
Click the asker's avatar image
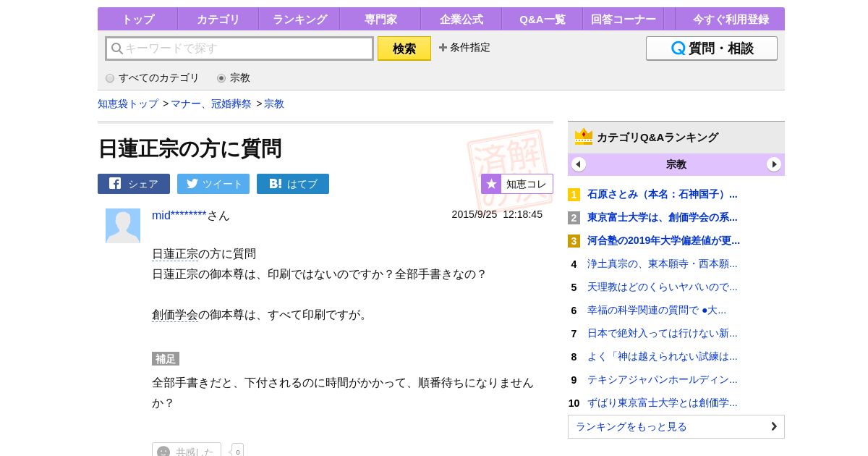(123, 226)
